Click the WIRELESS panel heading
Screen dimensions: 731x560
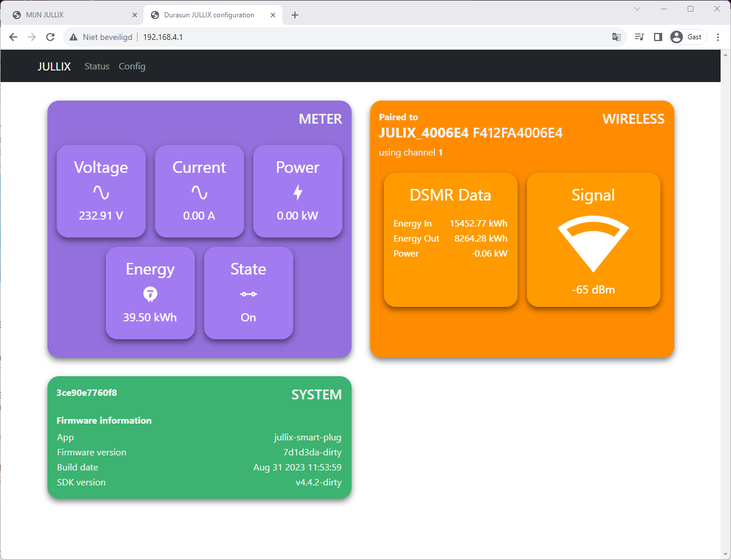point(634,119)
